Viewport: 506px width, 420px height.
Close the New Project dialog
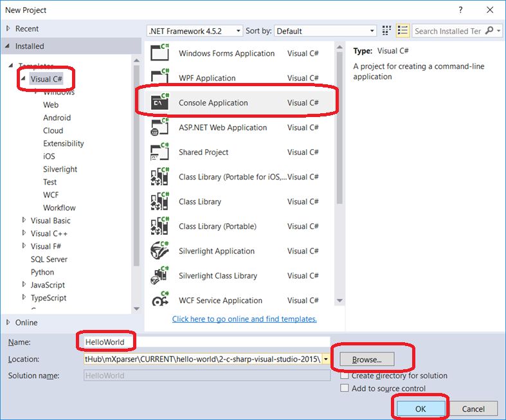(490, 10)
